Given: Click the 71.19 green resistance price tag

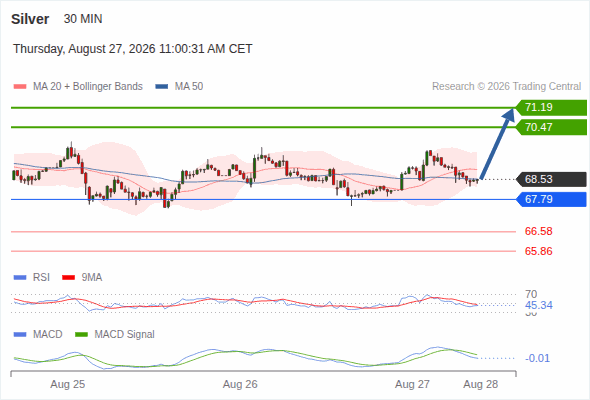Looking at the screenshot, I should tap(551, 108).
